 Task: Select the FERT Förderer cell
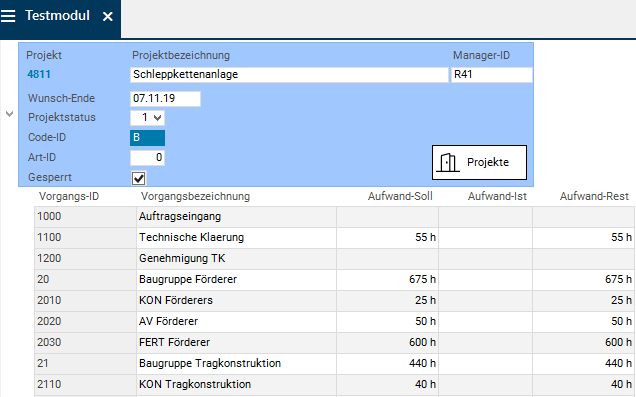(x=236, y=343)
